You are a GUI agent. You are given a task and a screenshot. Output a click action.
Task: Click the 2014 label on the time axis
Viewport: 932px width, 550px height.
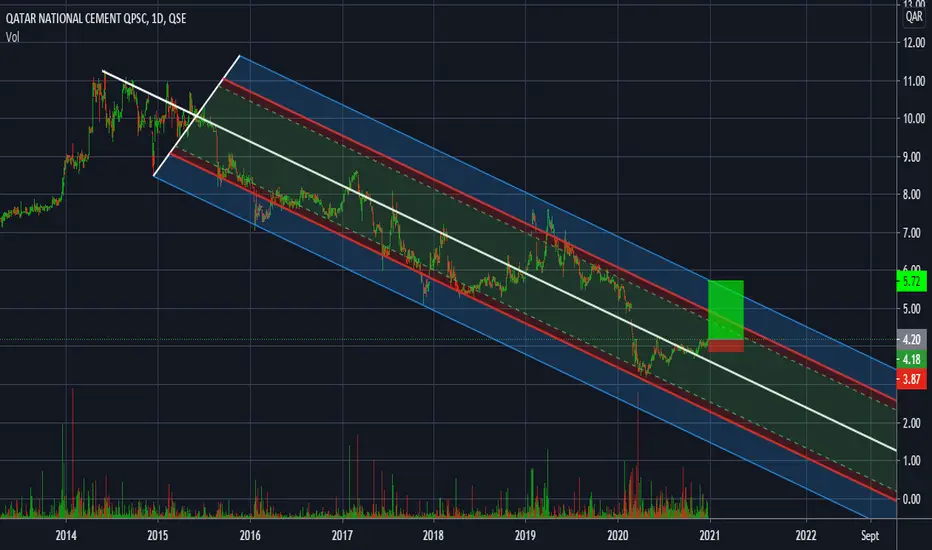click(66, 535)
